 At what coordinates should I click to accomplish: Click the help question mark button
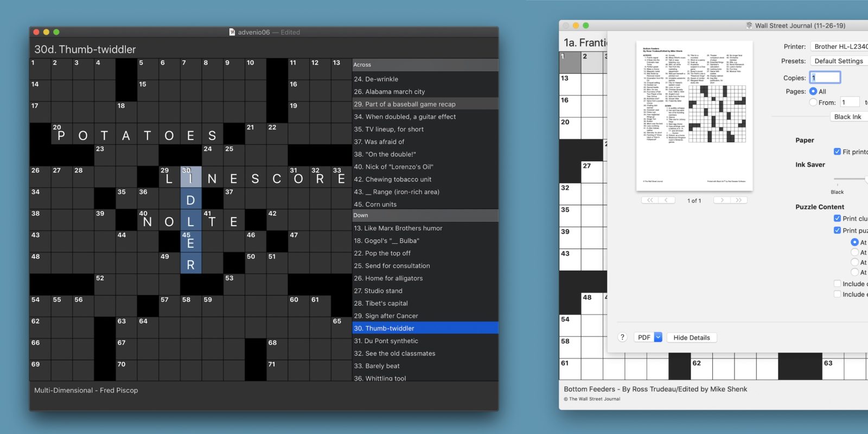pos(622,337)
